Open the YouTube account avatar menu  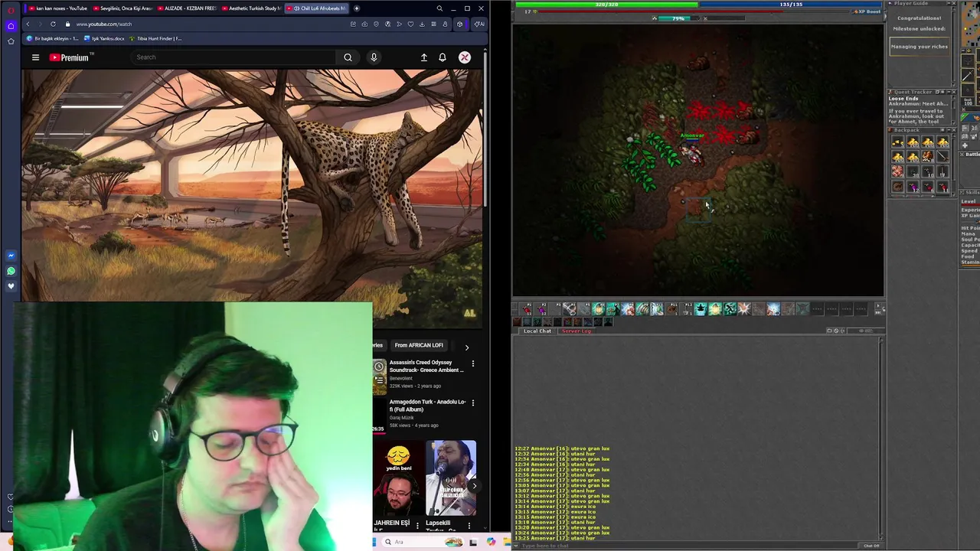(x=464, y=57)
